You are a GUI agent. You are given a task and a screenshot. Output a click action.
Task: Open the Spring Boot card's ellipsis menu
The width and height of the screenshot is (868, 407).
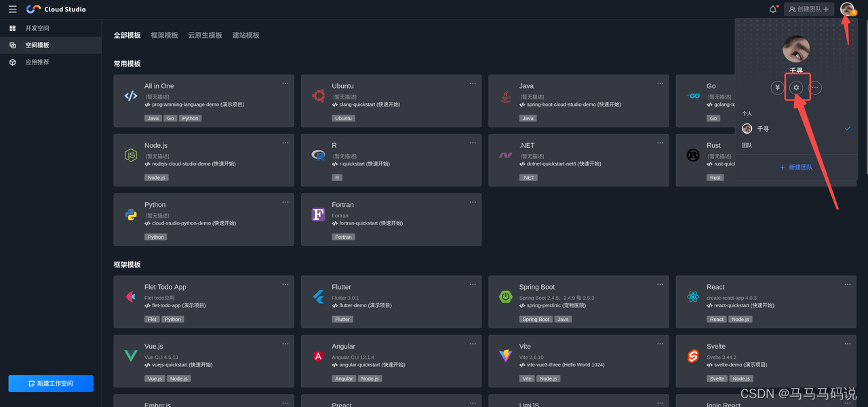660,284
